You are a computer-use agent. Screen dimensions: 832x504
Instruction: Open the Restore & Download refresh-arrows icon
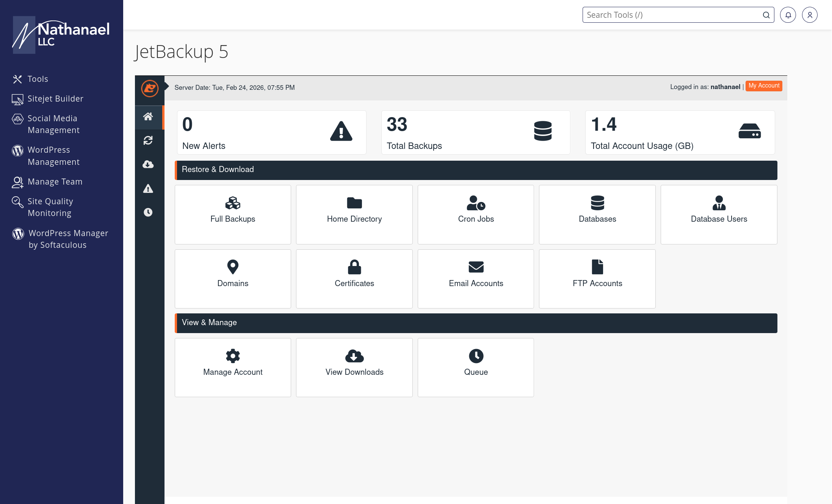(148, 141)
